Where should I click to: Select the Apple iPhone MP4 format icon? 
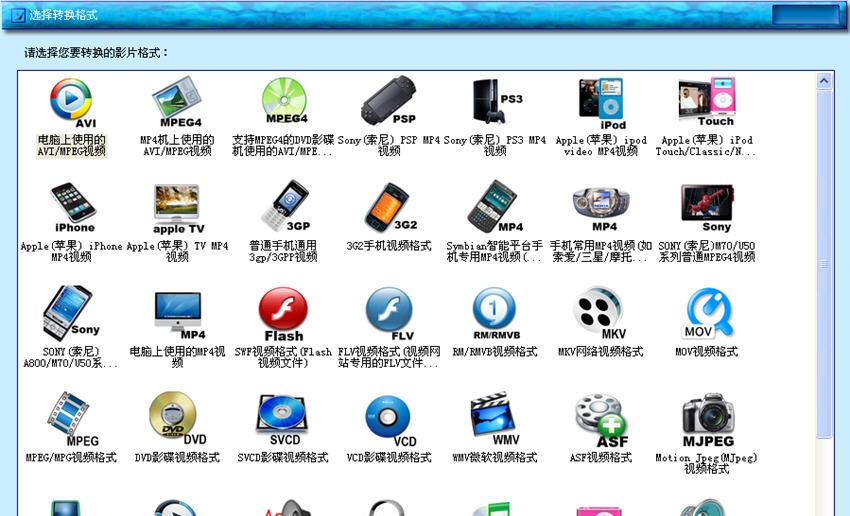point(73,208)
